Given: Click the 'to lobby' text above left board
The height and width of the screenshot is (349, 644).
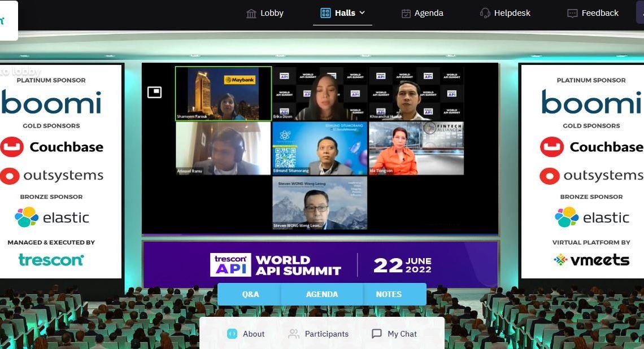Looking at the screenshot, I should (20, 72).
